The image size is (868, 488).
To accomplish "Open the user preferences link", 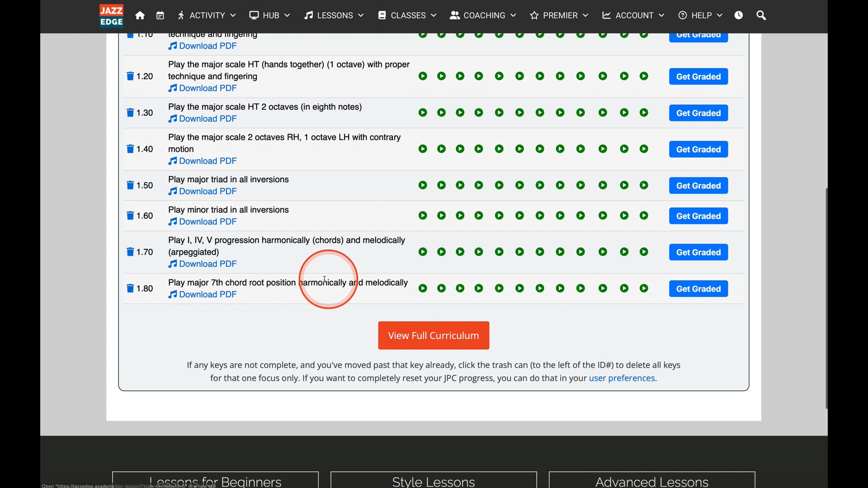I will point(622,377).
